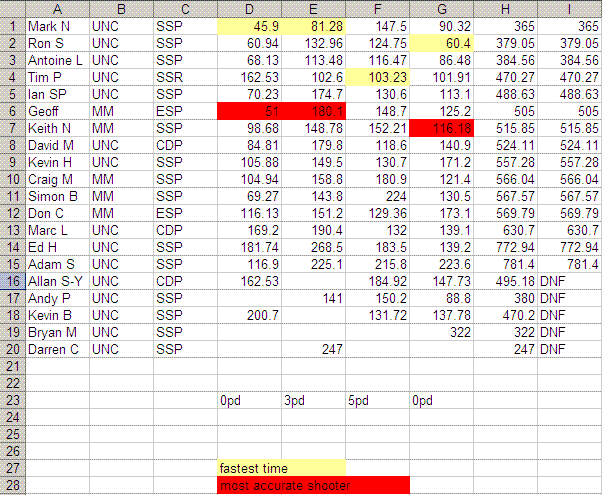Image resolution: width=612 pixels, height=504 pixels.
Task: Select the yellow 'fastest time' legend cell
Action: pyautogui.click(x=281, y=468)
